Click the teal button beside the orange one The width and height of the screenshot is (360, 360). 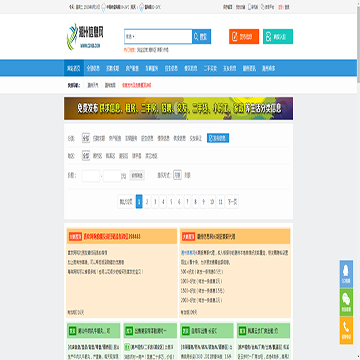[278, 37]
